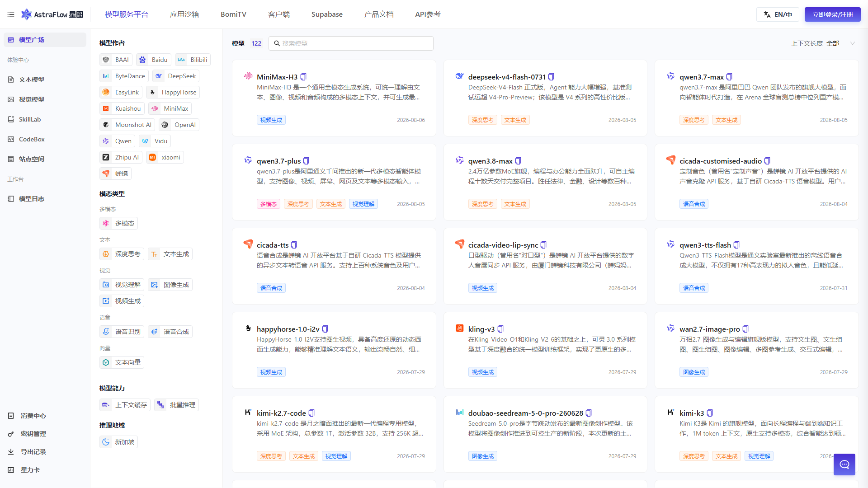Copy the cicada-customised-audio model name
The width and height of the screenshot is (868, 488).
coord(767,161)
